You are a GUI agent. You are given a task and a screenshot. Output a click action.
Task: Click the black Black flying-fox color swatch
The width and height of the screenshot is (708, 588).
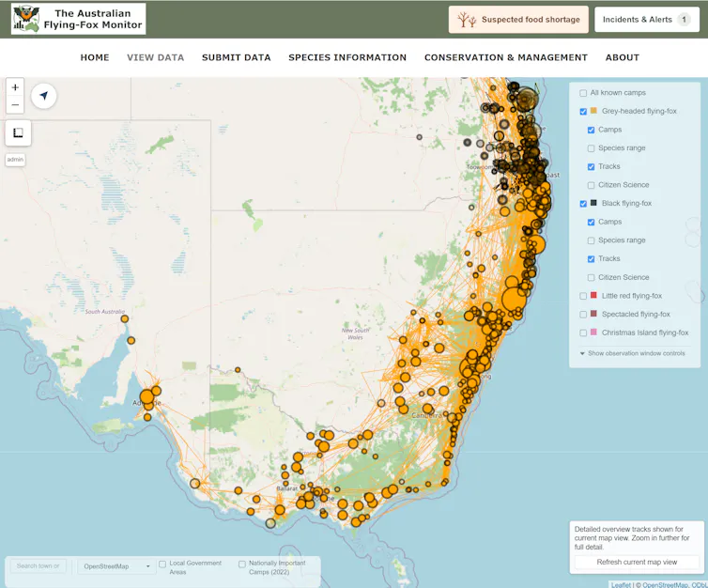[x=593, y=203]
